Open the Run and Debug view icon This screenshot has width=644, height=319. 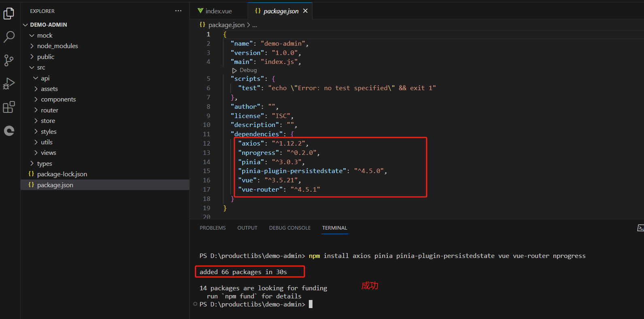point(9,84)
